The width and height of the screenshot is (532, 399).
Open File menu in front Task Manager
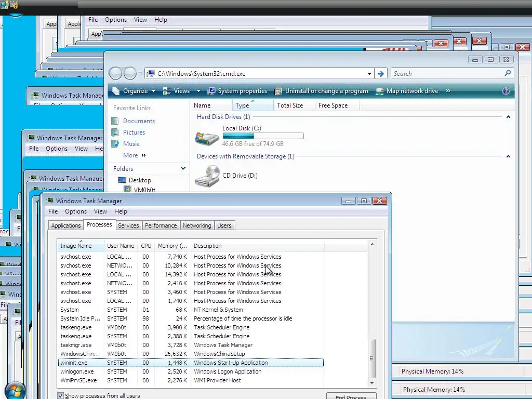pos(53,211)
